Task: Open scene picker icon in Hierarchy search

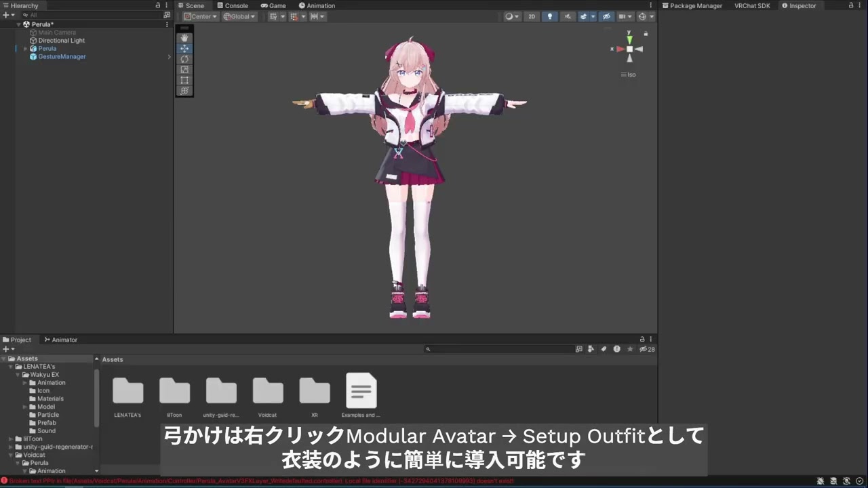Action: click(167, 15)
